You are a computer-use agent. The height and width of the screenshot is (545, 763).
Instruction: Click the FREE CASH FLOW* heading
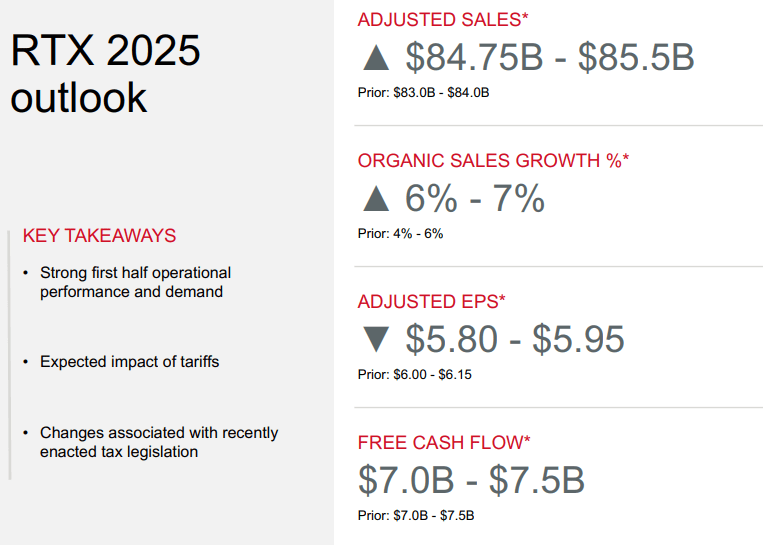tap(444, 442)
